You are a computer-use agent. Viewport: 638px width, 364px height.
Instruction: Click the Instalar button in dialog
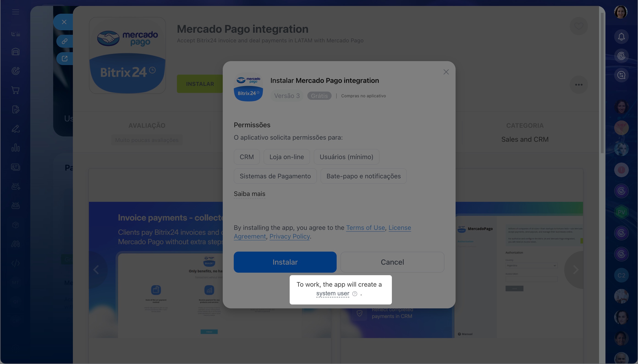[285, 262]
